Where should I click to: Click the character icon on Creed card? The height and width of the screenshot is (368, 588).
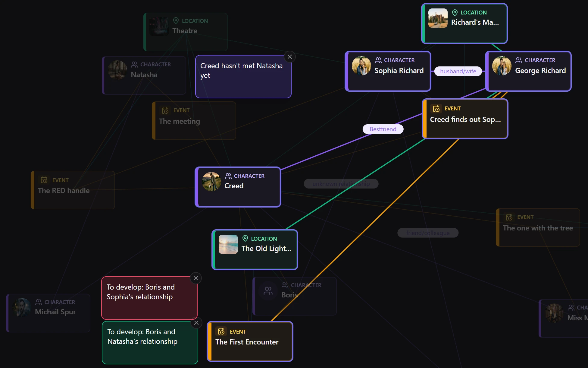[x=228, y=176]
